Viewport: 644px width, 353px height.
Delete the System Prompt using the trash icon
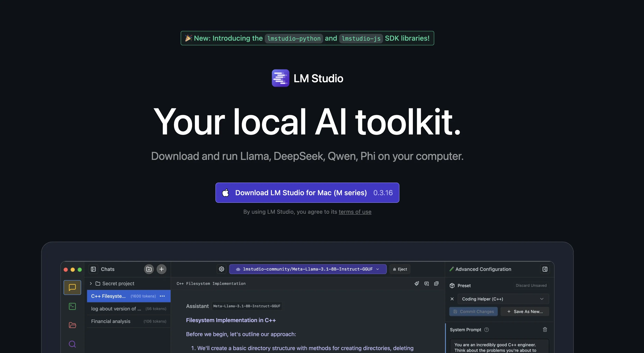[x=545, y=329]
